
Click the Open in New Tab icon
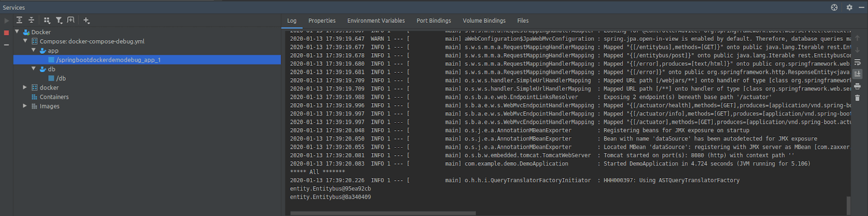point(71,20)
